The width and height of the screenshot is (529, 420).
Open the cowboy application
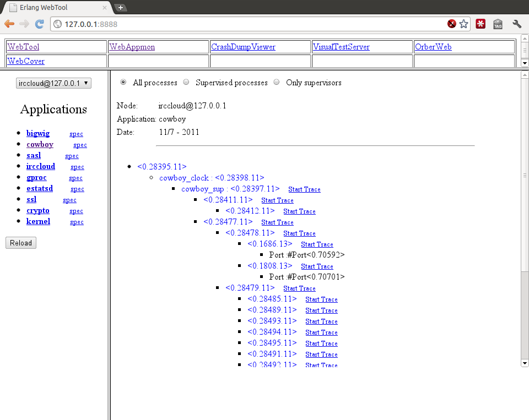pos(40,144)
